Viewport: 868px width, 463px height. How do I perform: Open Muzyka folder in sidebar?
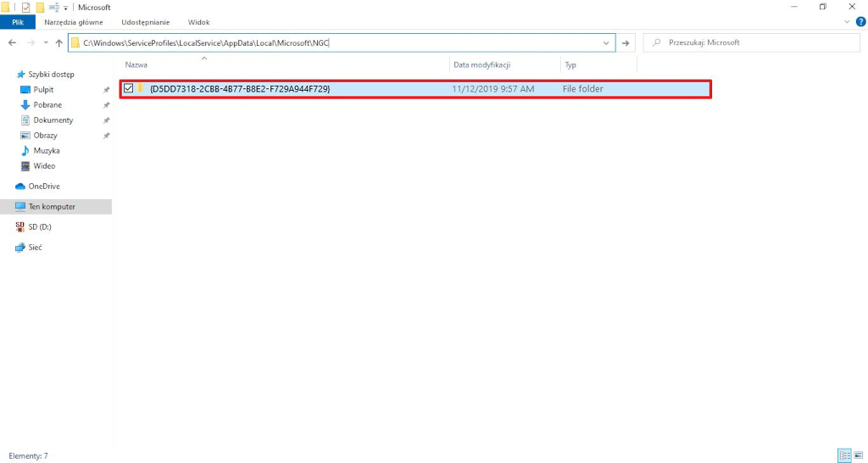click(47, 151)
